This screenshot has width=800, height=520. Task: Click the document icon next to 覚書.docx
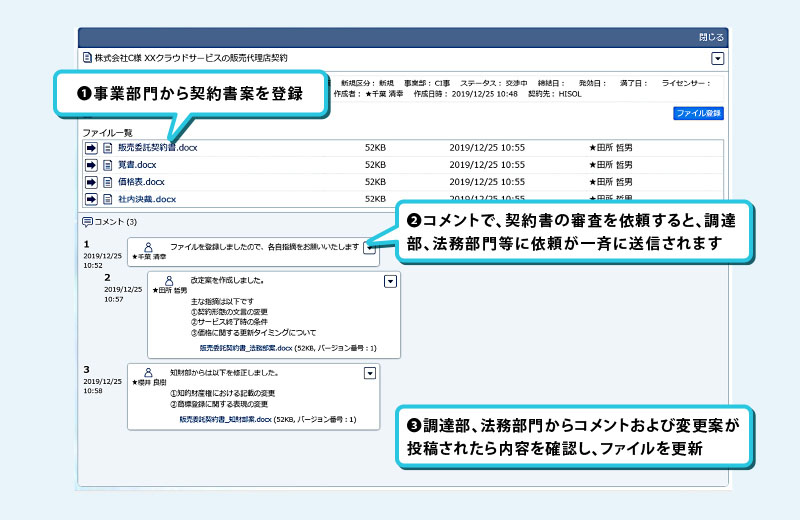point(109,165)
